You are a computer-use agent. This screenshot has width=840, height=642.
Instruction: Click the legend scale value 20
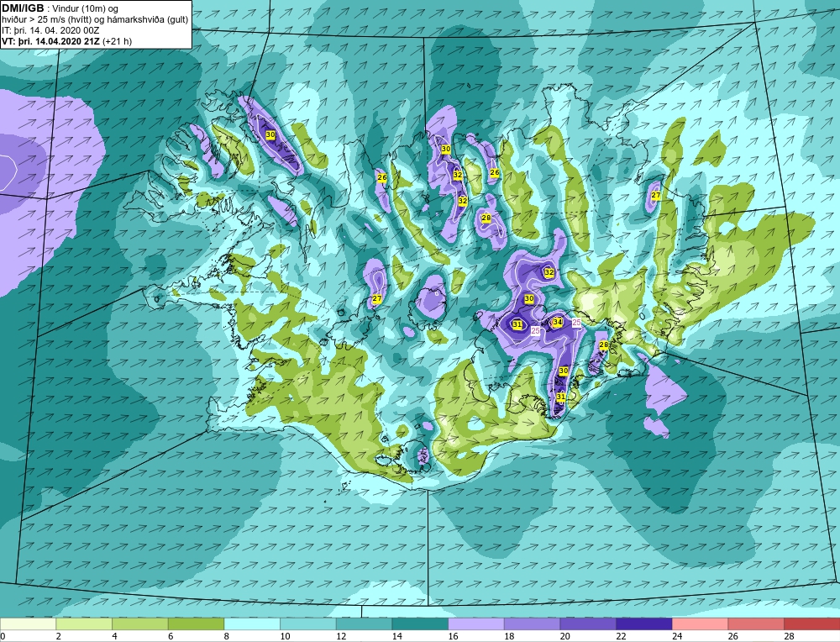click(564, 636)
